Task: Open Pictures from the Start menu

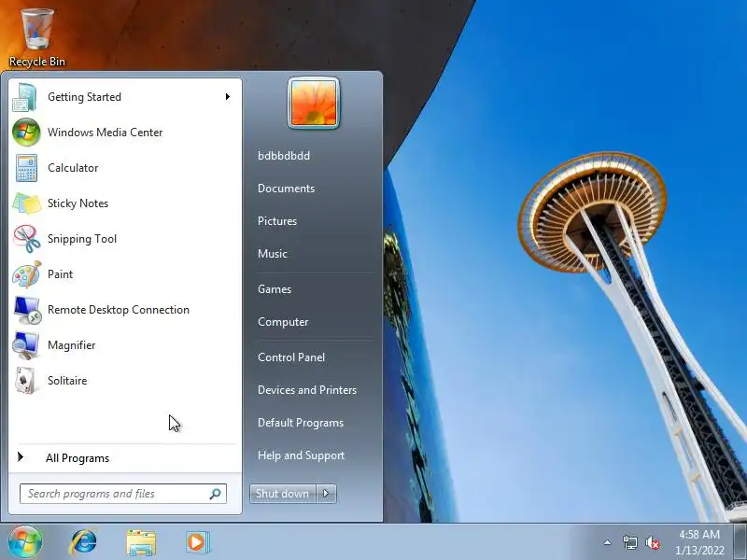Action: pos(277,221)
